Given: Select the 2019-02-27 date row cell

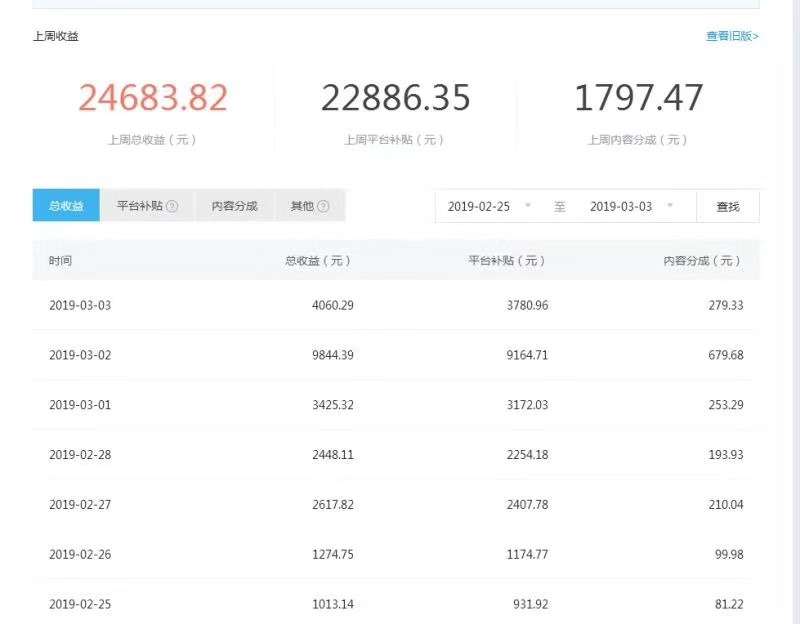Looking at the screenshot, I should [x=80, y=505].
